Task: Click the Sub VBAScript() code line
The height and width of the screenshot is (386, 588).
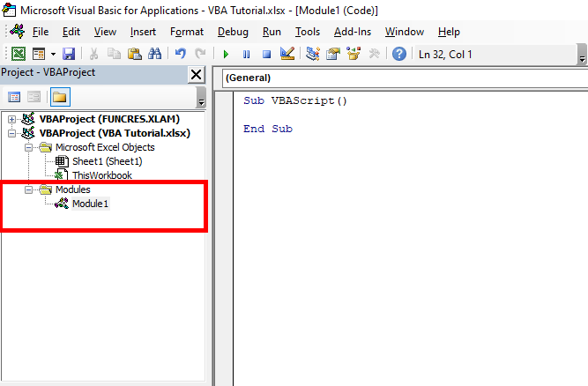Action: pos(295,100)
